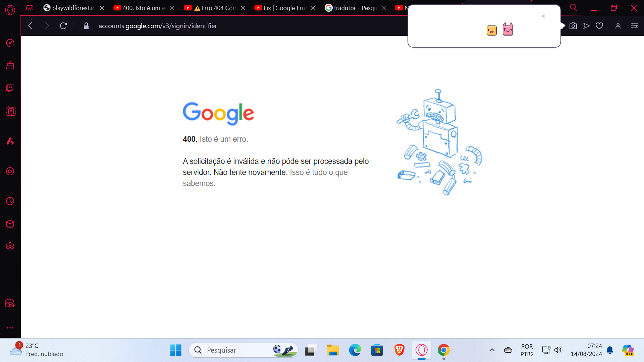
Task: Click the accounts.google.com address field
Action: click(x=158, y=26)
